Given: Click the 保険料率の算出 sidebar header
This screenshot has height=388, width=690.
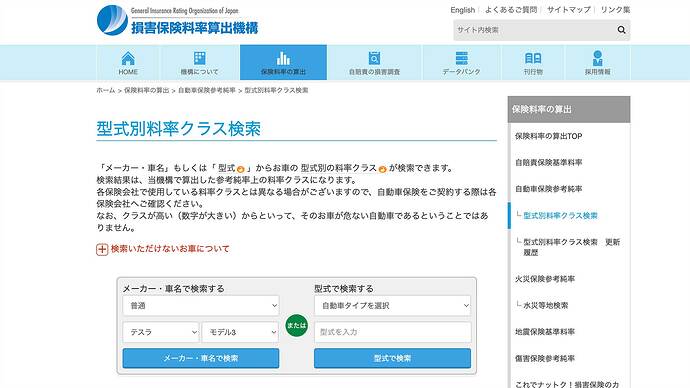Looking at the screenshot, I should [569, 110].
